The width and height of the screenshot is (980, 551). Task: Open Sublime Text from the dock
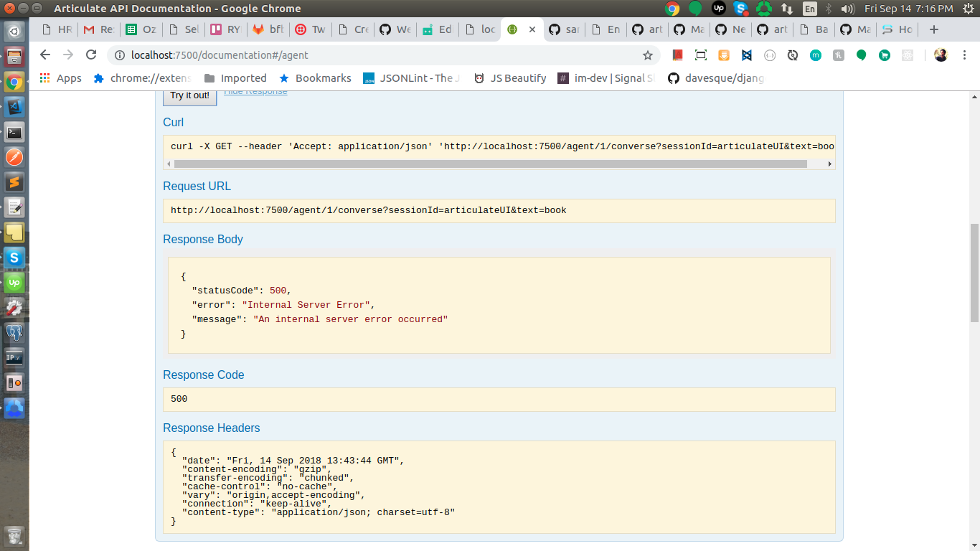click(x=14, y=182)
